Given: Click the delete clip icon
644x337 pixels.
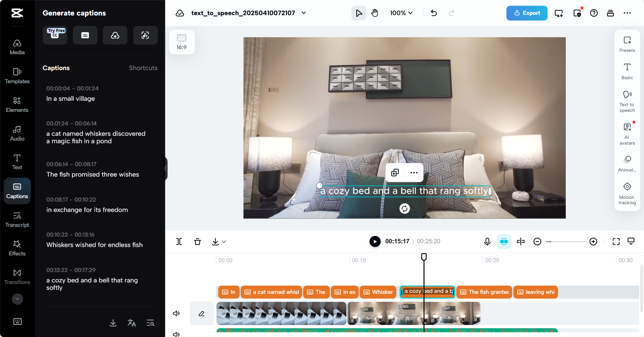Looking at the screenshot, I should pyautogui.click(x=197, y=241).
